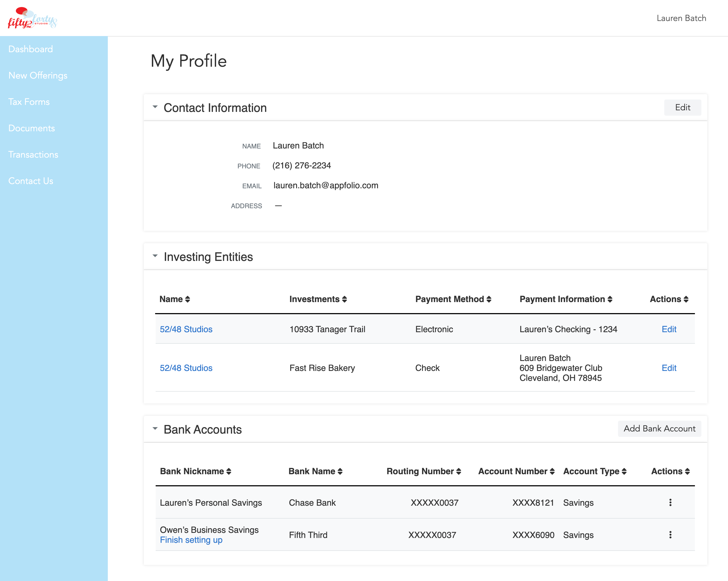Sort by Account Type column icon
Viewport: 728px width, 581px height.
[624, 472]
